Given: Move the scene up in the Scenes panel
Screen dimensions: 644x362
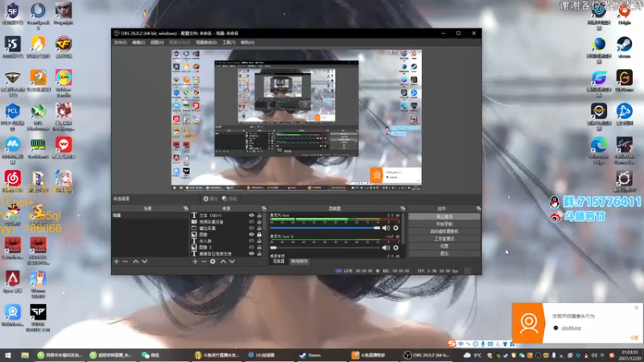Looking at the screenshot, I should pos(135,261).
